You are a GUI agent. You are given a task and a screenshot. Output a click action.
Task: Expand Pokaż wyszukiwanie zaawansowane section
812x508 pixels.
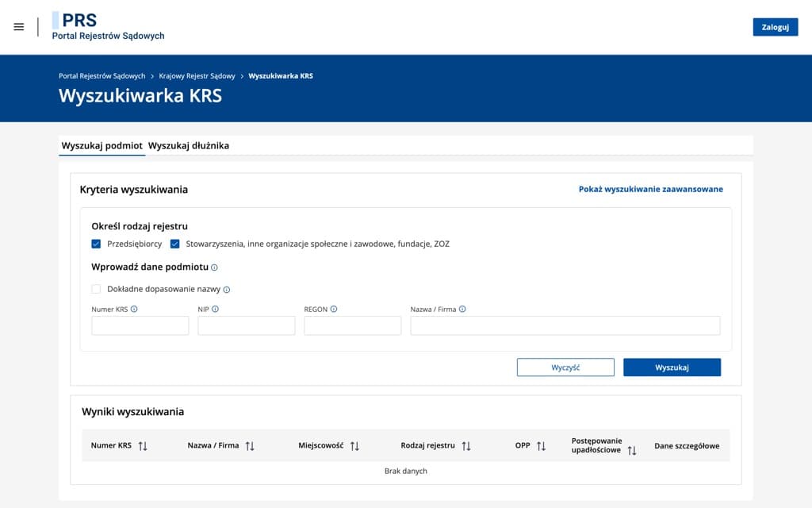[649, 189]
